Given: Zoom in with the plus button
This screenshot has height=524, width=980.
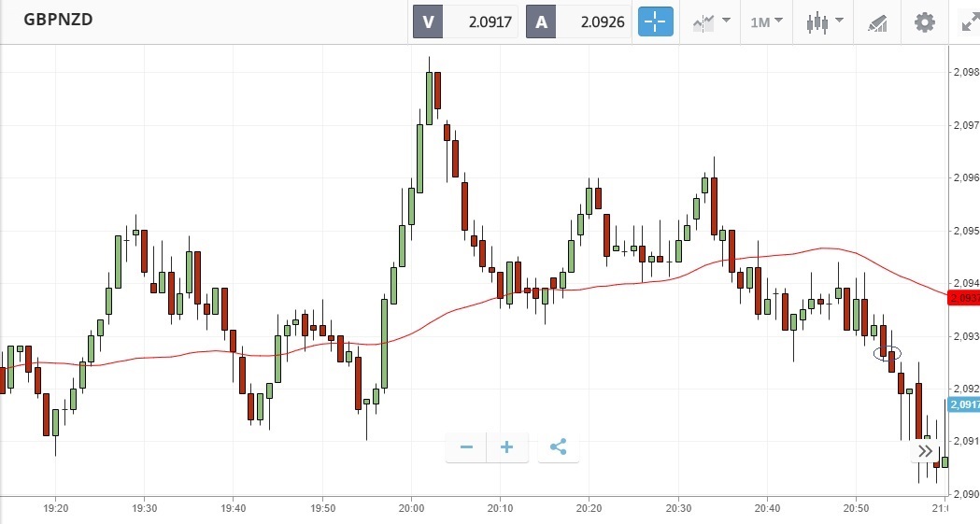Looking at the screenshot, I should pos(507,447).
